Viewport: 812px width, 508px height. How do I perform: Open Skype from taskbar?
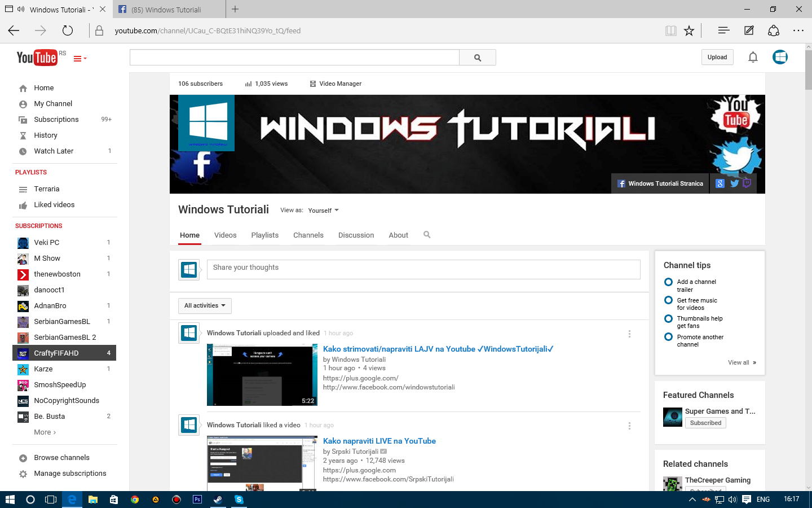pos(239,500)
